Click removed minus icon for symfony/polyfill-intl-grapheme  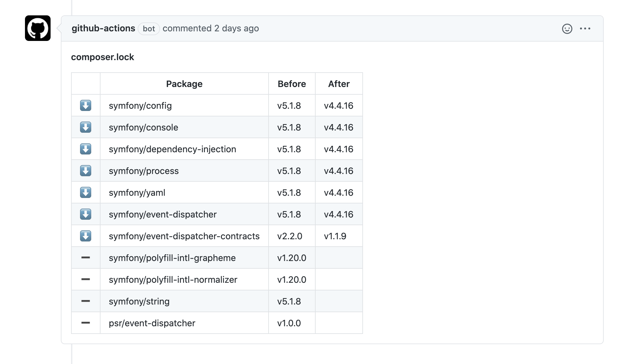(x=85, y=258)
